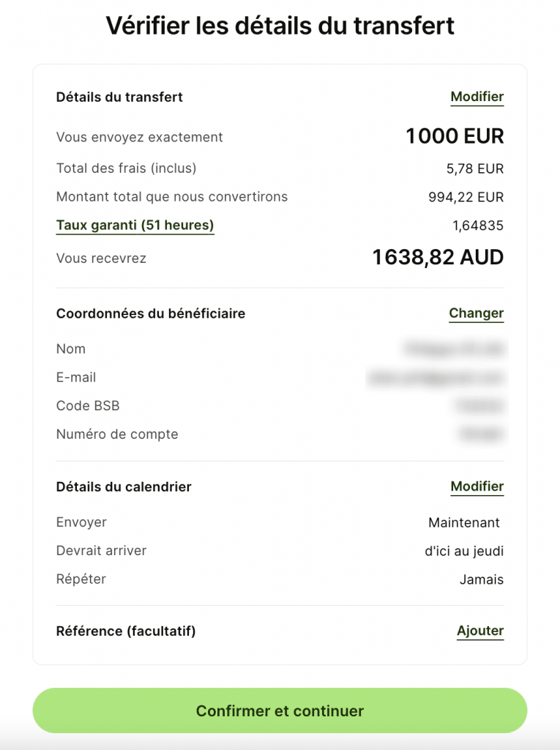Click the Maintenant send time value
The image size is (560, 750).
(x=464, y=523)
